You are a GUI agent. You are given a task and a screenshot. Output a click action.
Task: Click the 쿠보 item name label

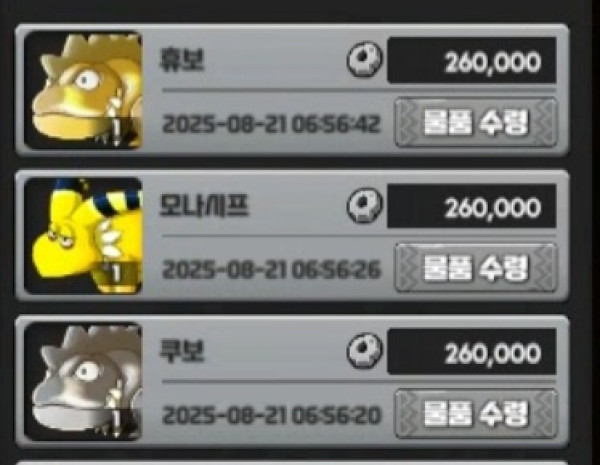[x=182, y=351]
